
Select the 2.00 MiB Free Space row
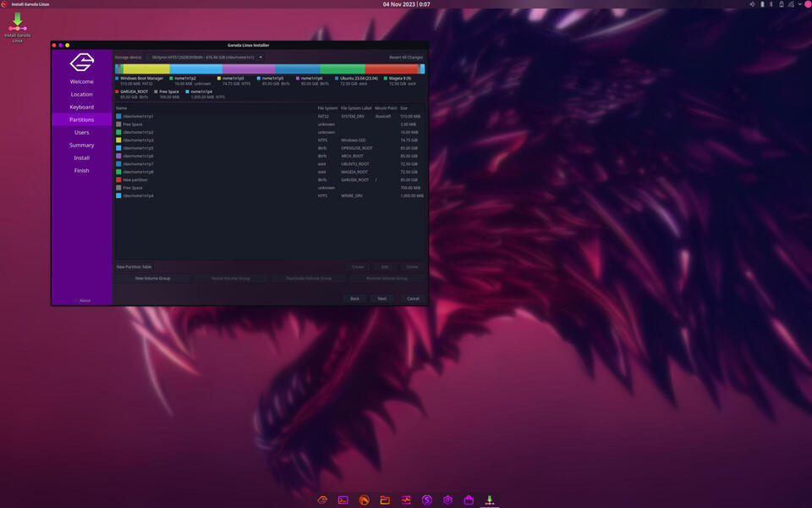coord(270,124)
